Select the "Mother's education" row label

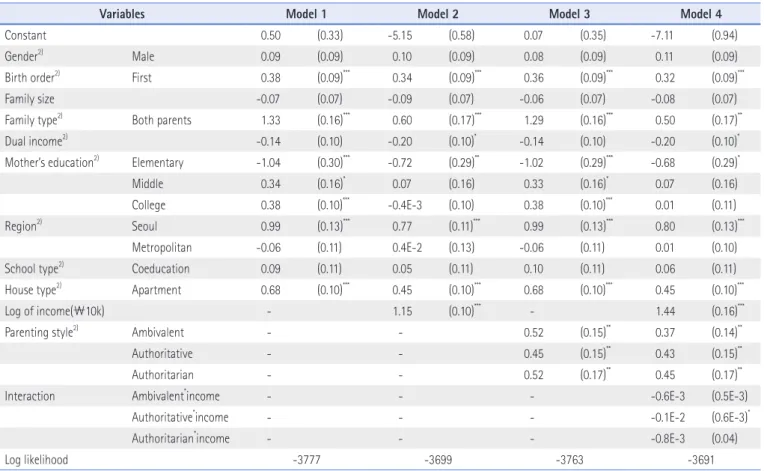(52, 162)
